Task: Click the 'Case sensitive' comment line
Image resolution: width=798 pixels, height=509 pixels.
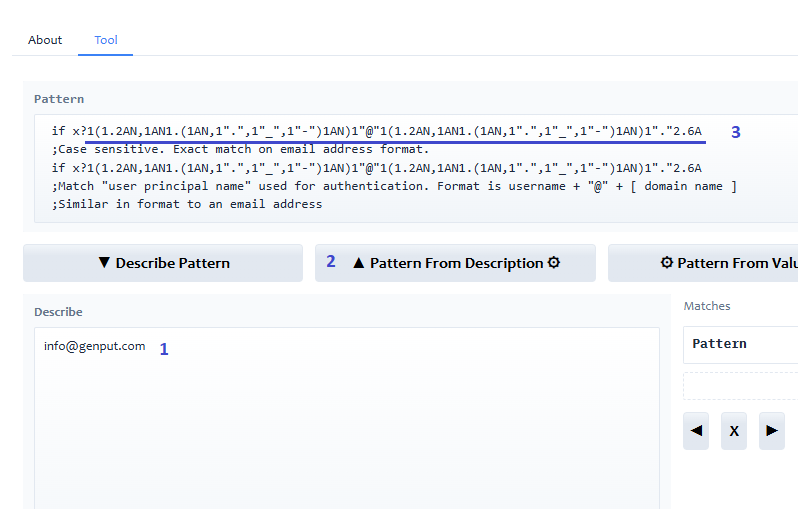Action: tap(240, 149)
